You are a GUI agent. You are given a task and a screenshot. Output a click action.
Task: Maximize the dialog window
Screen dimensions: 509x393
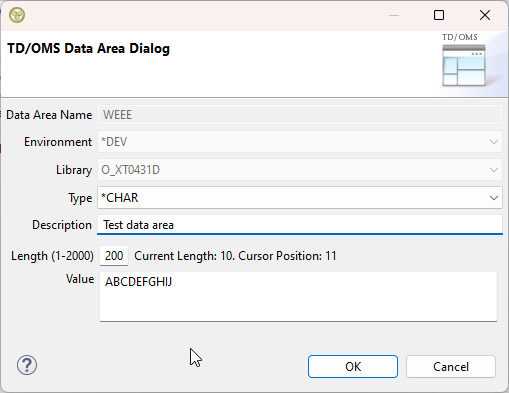click(x=439, y=15)
